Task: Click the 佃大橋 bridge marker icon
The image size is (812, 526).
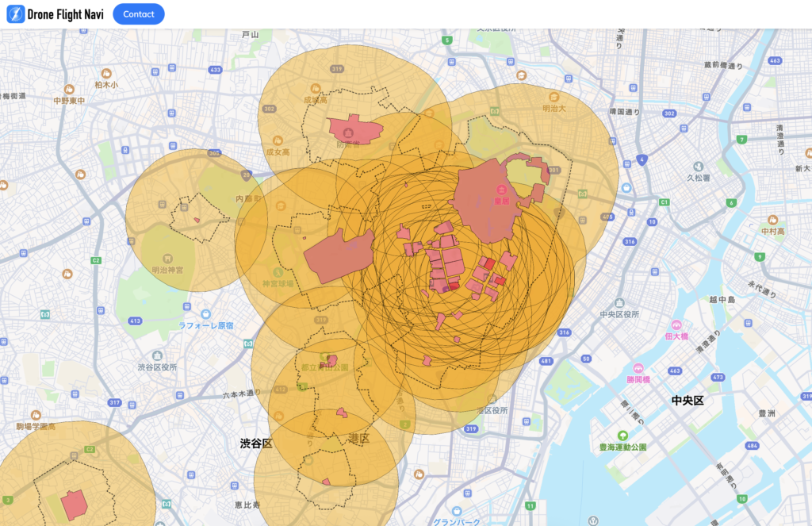Action: click(676, 325)
